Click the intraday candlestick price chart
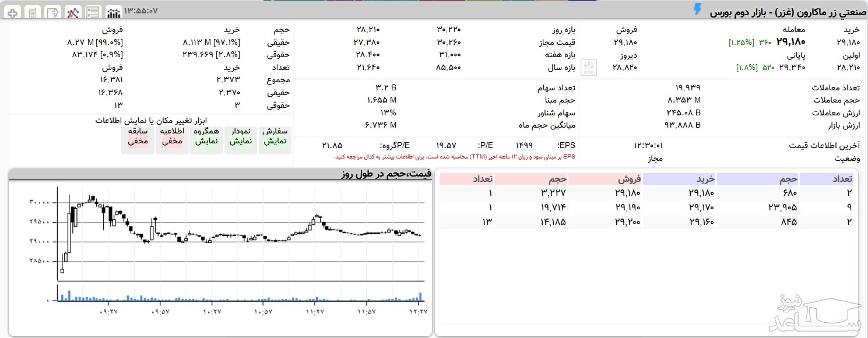Viewport: 868px width, 338px height. click(239, 233)
